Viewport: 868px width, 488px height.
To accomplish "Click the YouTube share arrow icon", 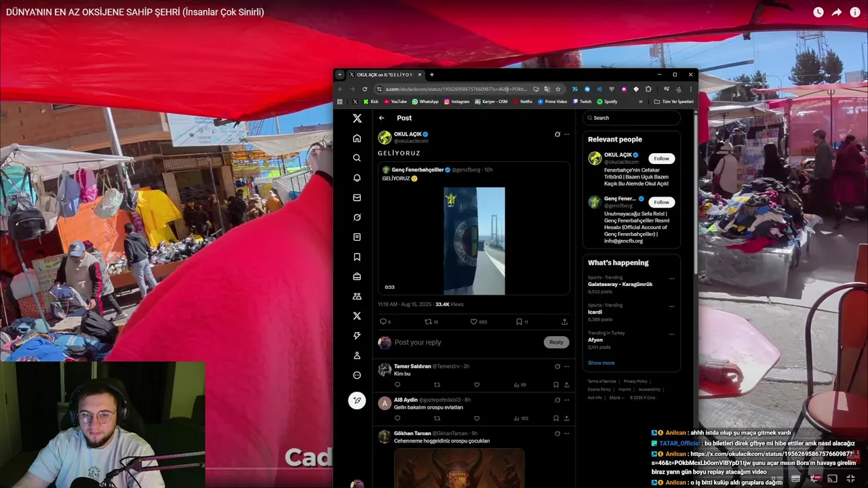I will coord(837,12).
